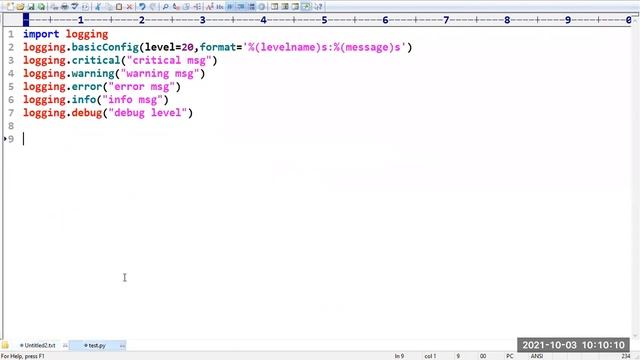The image size is (640, 360).
Task: Switch to the test.py document tab
Action: [97, 345]
